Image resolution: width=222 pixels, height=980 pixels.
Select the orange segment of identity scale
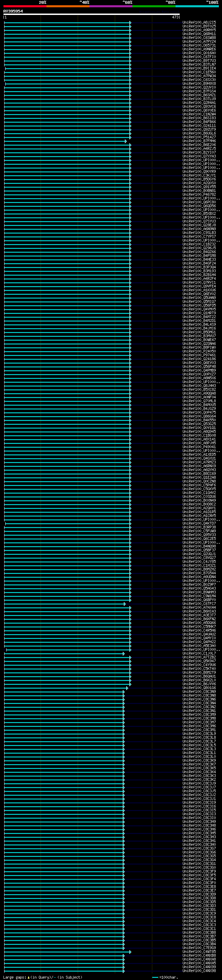point(68,6)
